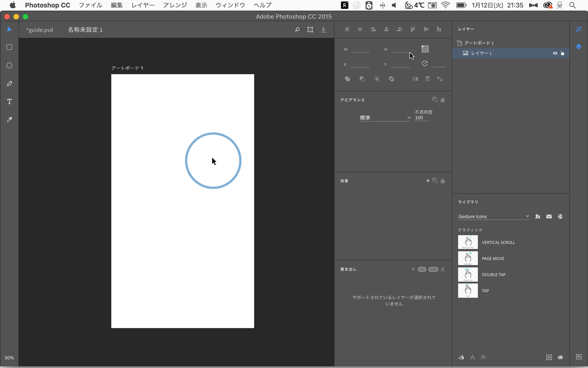Viewport: 588px width, 368px height.
Task: Toggle the lock on レイヤー 1
Action: pyautogui.click(x=562, y=53)
